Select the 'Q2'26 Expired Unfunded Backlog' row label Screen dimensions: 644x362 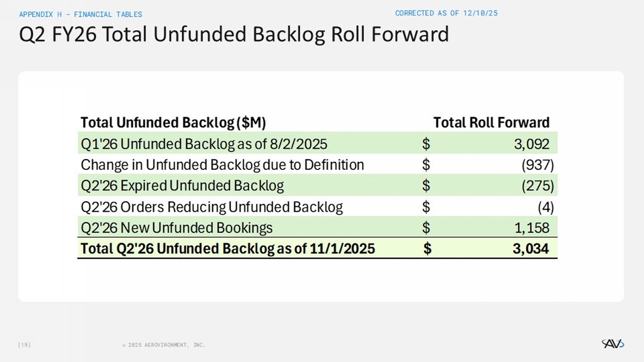pos(182,186)
